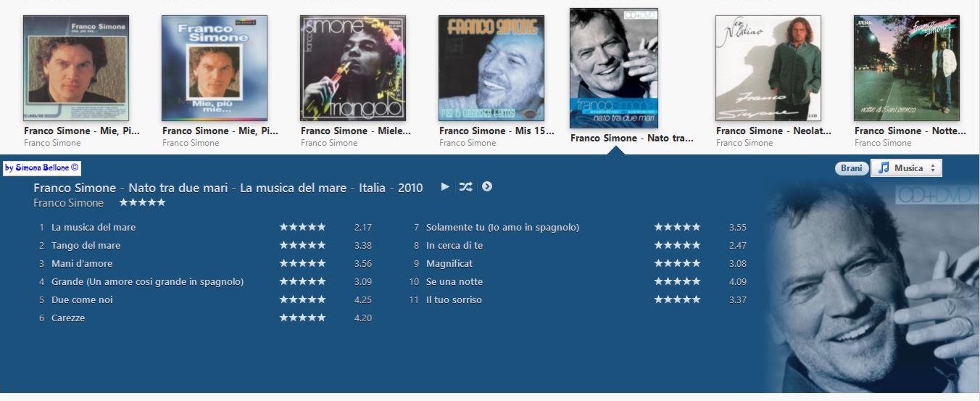This screenshot has width=980, height=401.
Task: Select track Tango del mare
Action: coord(86,245)
